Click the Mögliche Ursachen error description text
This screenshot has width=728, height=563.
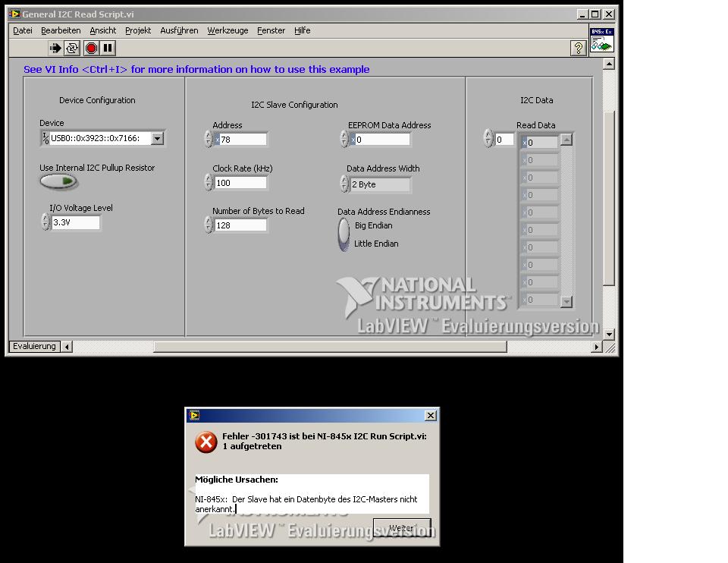[x=312, y=494]
